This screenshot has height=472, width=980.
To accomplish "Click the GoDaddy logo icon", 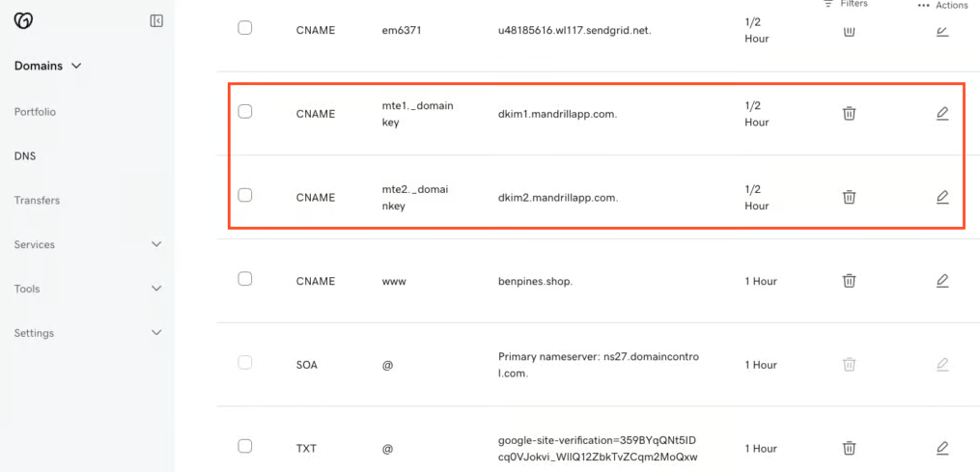I will pyautogui.click(x=23, y=21).
